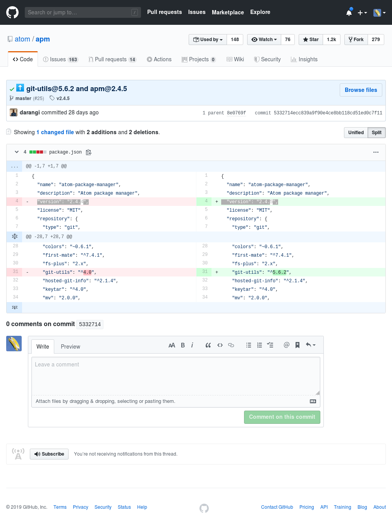Switch to the Security tab
This screenshot has width=392, height=532.
267,59
